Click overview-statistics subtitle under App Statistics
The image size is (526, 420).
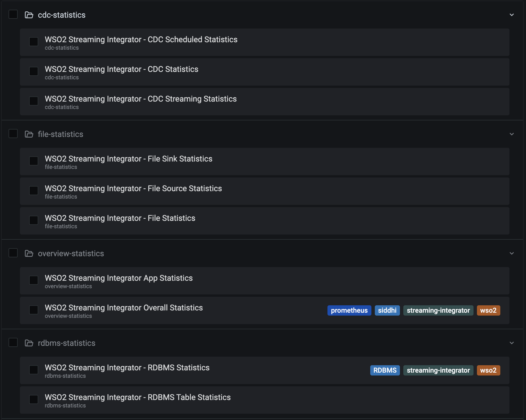click(68, 286)
